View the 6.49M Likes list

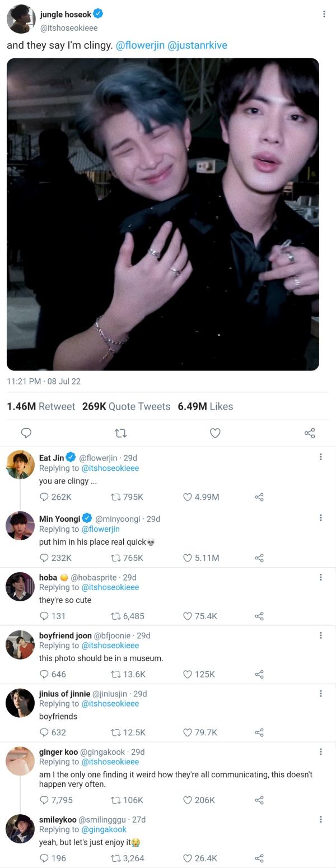[205, 406]
